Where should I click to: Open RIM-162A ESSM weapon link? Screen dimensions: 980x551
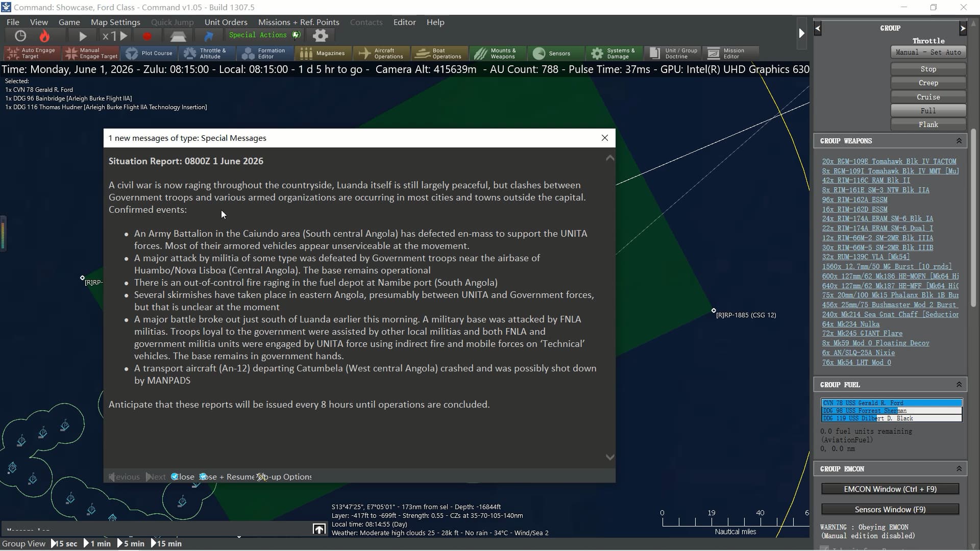(854, 199)
